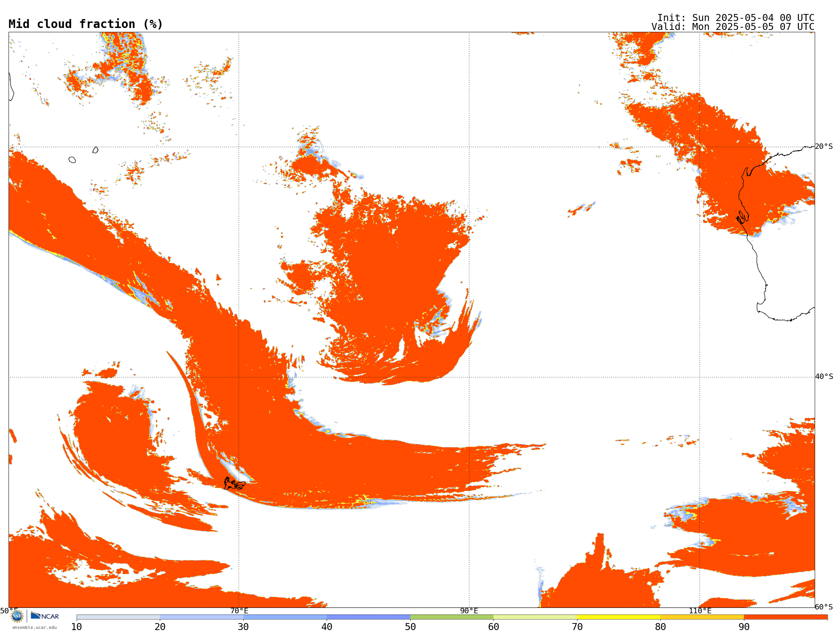Click the colorbar tick label 70

(577, 627)
